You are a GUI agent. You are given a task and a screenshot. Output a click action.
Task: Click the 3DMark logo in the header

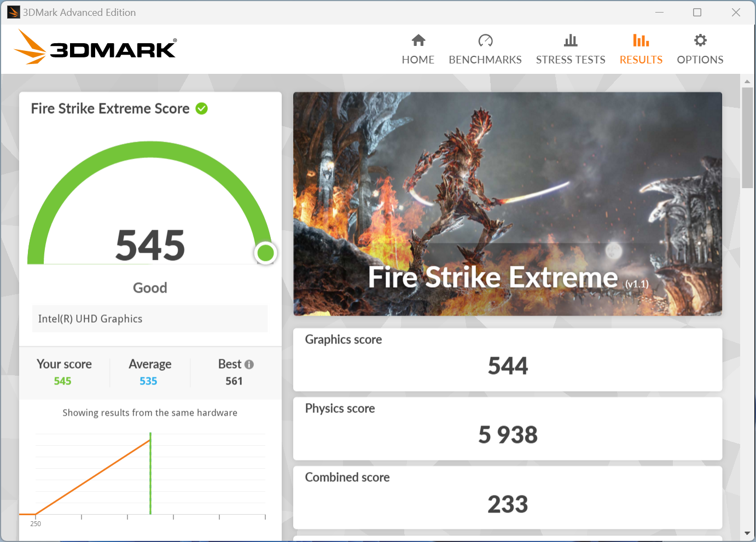point(95,47)
